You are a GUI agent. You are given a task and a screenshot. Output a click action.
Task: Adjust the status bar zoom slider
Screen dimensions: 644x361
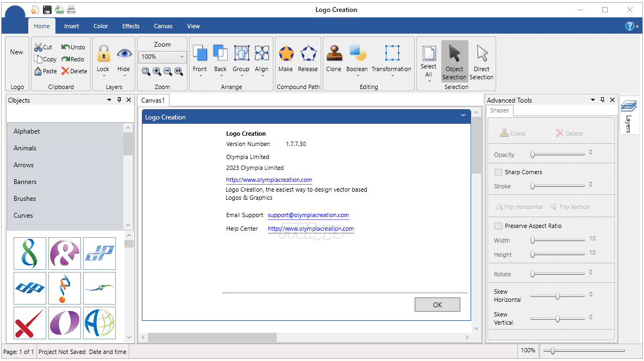(x=584, y=351)
